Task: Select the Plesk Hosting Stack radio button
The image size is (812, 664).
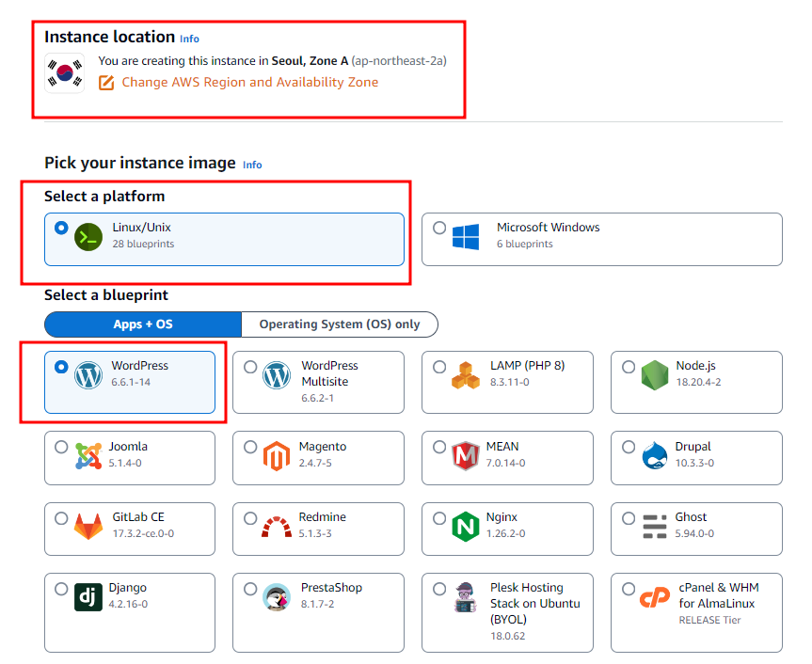Action: [x=439, y=589]
